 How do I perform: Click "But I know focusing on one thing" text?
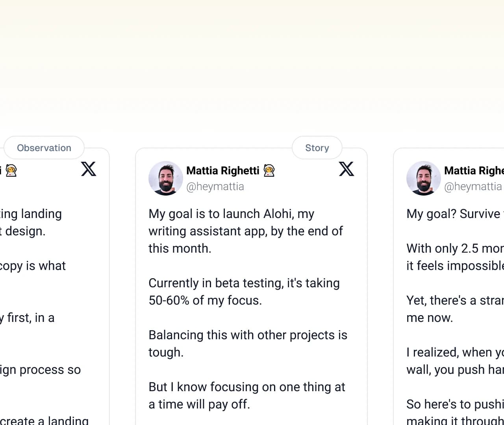[x=246, y=395]
